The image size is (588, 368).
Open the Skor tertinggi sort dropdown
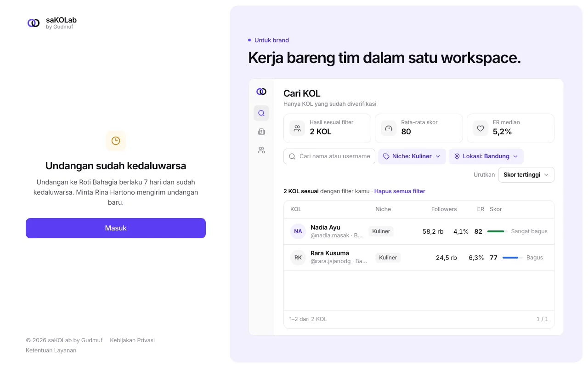click(526, 175)
